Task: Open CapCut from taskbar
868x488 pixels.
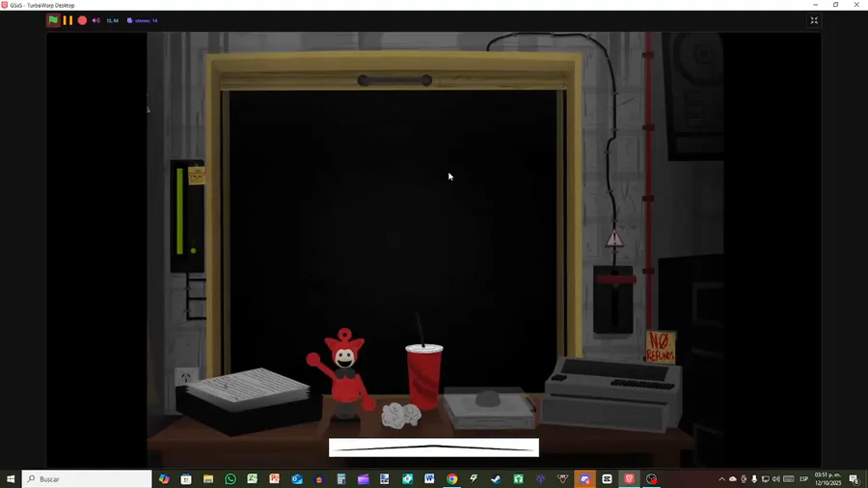Action: (607, 478)
